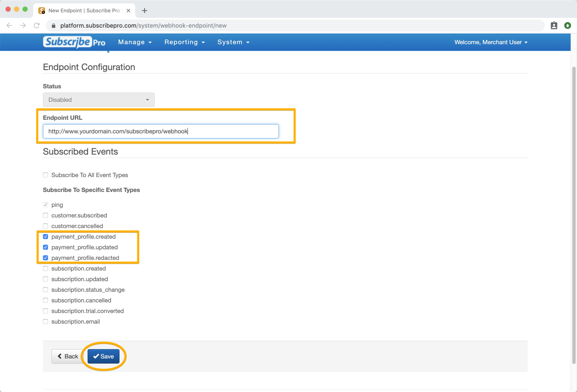577x392 pixels.
Task: Open the System menu
Action: tap(233, 42)
